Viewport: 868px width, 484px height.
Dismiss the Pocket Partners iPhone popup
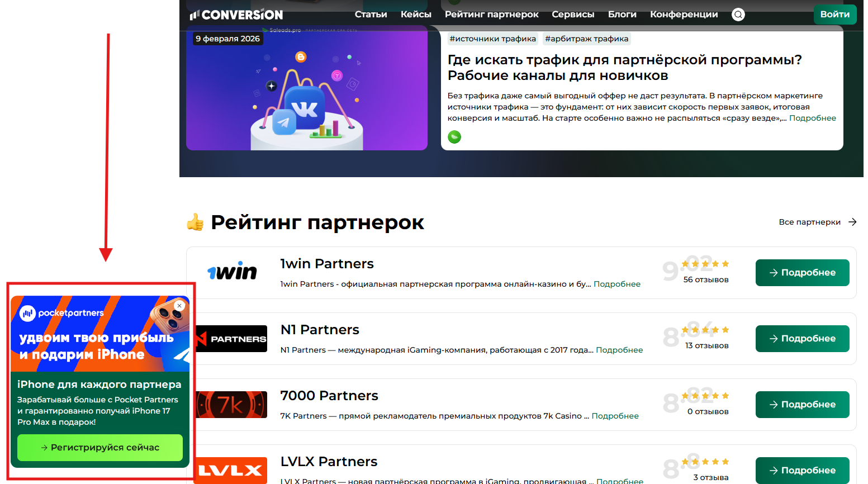179,306
